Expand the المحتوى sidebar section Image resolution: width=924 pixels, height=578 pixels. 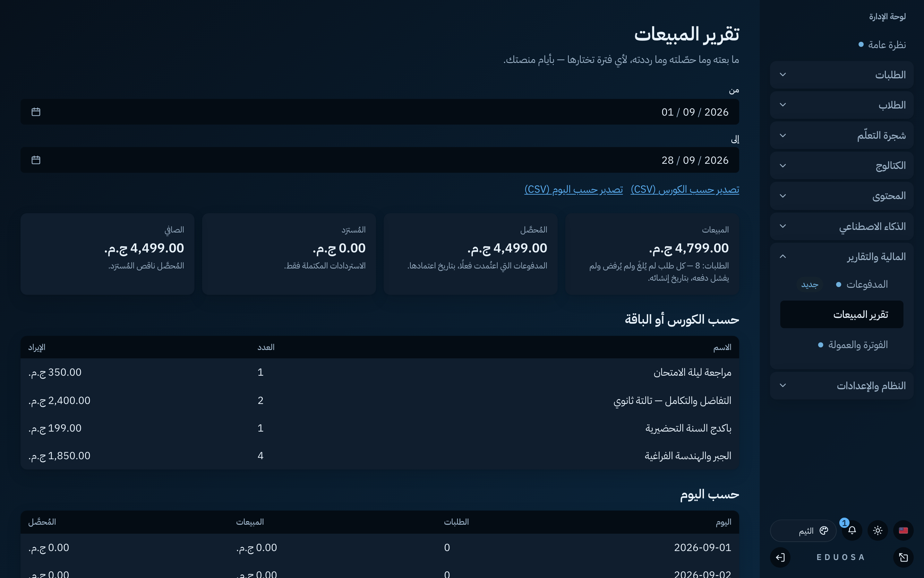(x=842, y=196)
